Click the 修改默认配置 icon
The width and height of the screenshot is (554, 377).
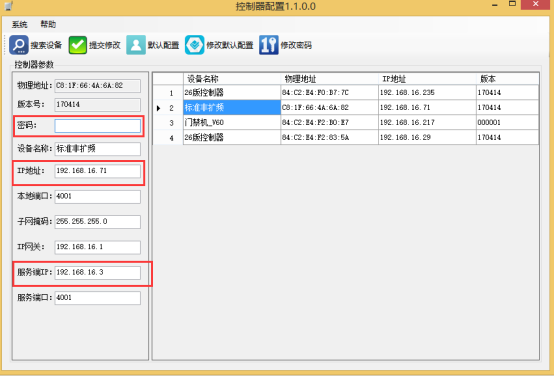194,45
